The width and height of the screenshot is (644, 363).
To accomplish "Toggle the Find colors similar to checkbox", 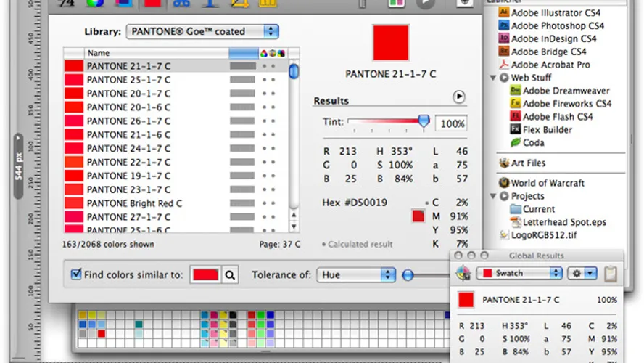I will click(76, 274).
